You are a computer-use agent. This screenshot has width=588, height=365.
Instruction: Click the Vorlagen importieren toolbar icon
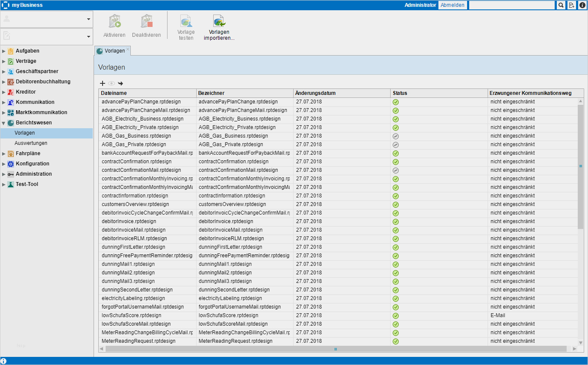click(219, 21)
